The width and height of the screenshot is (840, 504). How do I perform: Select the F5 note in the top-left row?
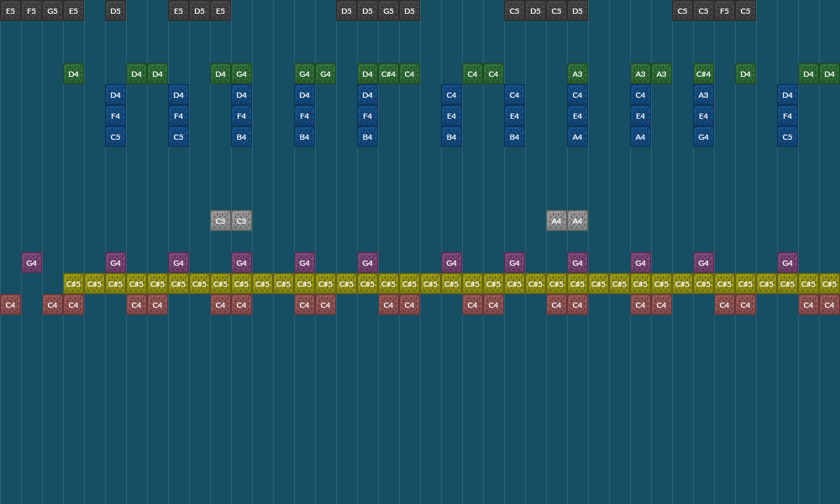tap(31, 10)
